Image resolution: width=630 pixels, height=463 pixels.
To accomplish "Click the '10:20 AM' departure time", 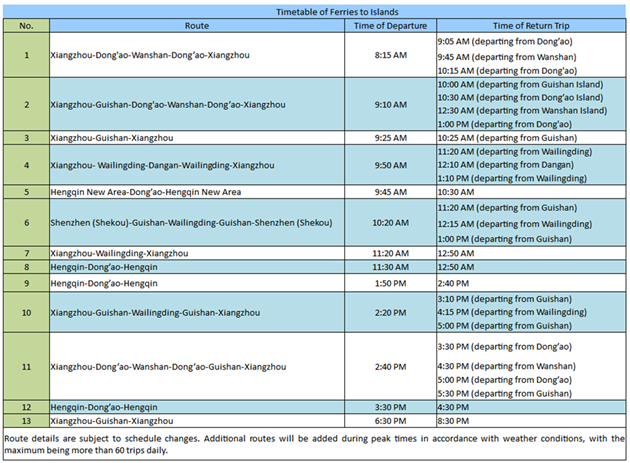I will click(391, 223).
